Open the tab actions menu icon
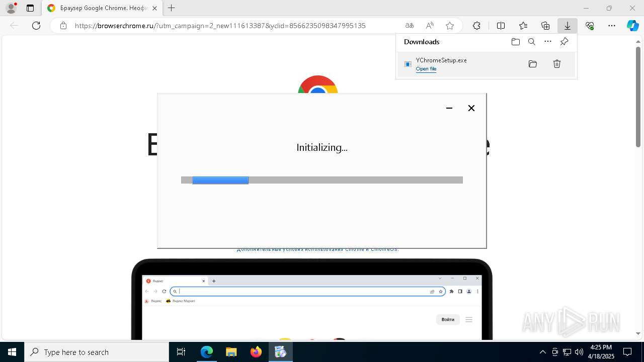 tap(30, 8)
